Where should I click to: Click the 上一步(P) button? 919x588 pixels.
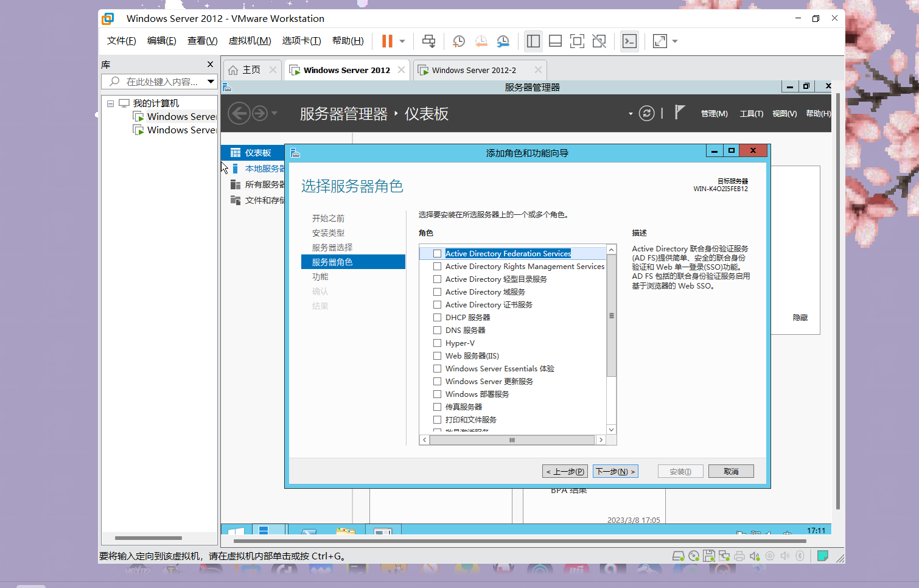565,472
